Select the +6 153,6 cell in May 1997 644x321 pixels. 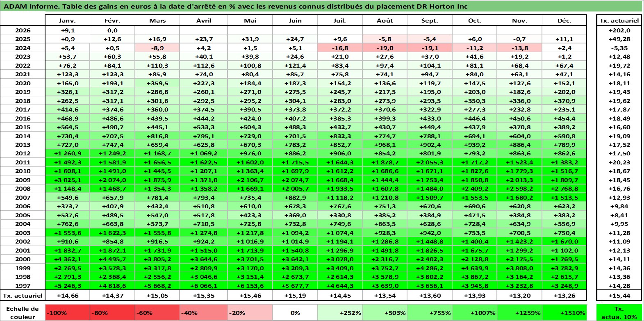250,286
